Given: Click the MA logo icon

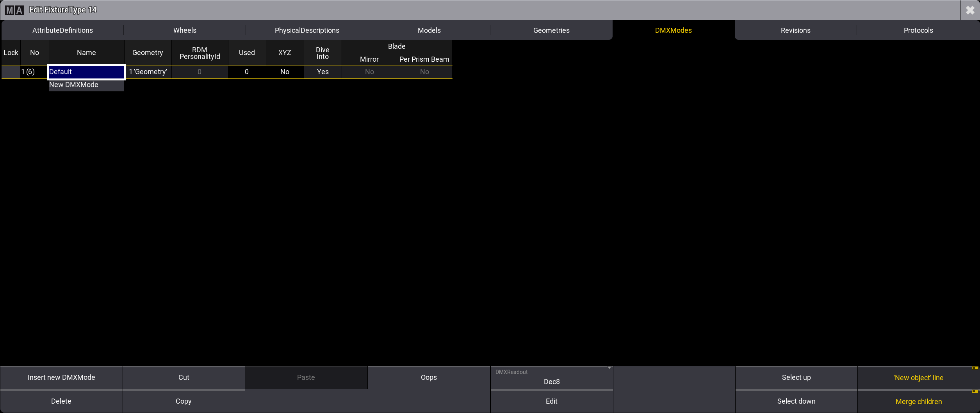Looking at the screenshot, I should pos(14,10).
